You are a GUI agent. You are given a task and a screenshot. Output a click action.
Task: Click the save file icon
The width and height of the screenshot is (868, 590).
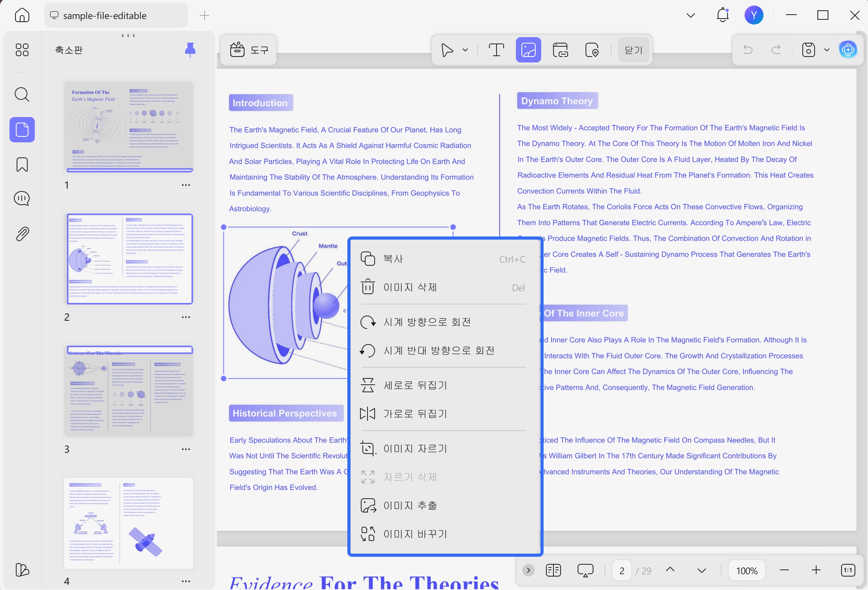[808, 50]
